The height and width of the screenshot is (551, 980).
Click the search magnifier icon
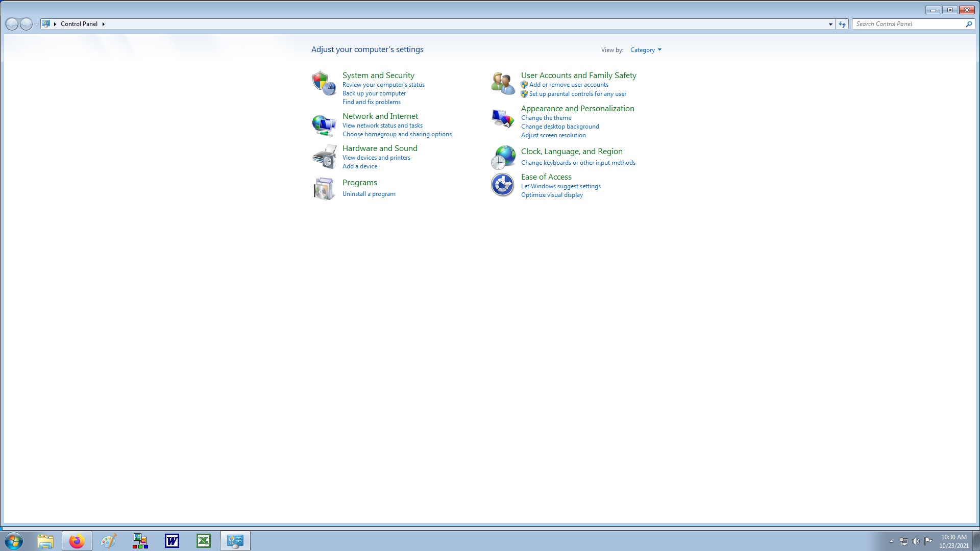969,24
